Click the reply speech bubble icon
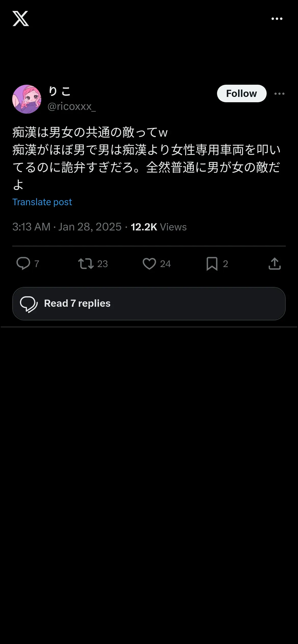 pos(23,264)
